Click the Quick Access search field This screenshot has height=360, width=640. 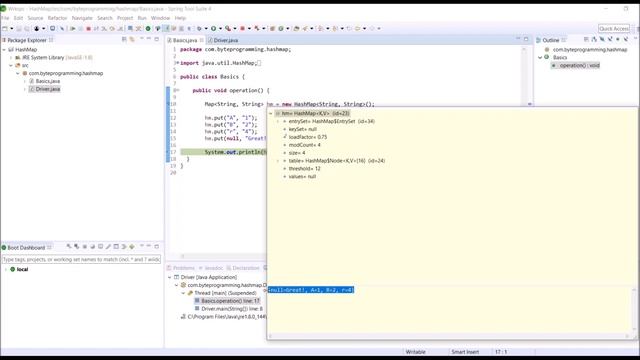point(614,29)
